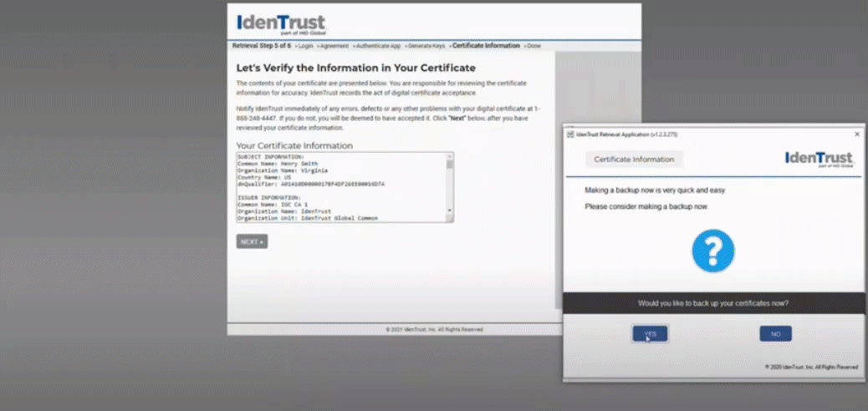
Task: Click the dnQualifier line in the certificate
Action: coord(311,184)
